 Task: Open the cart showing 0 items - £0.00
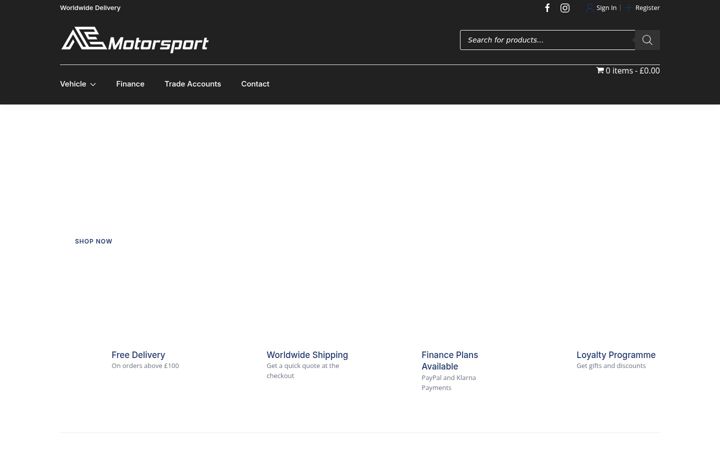628,70
